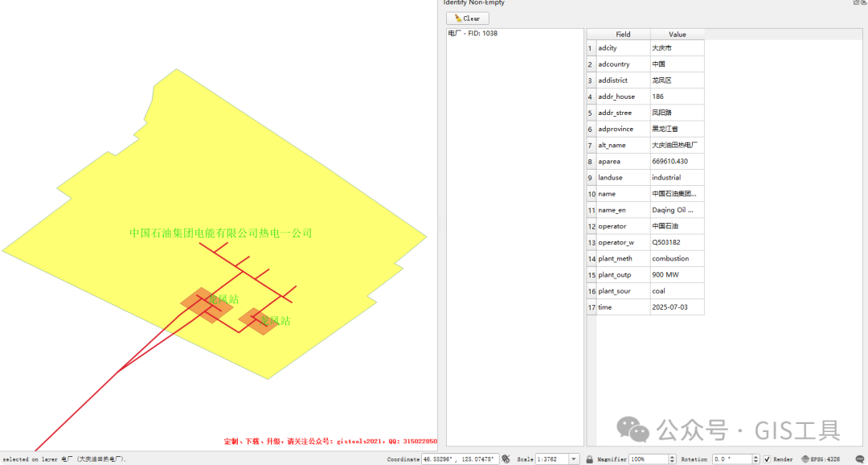Screen dimensions: 868x465
Task: Select the aparea field cell
Action: point(624,161)
